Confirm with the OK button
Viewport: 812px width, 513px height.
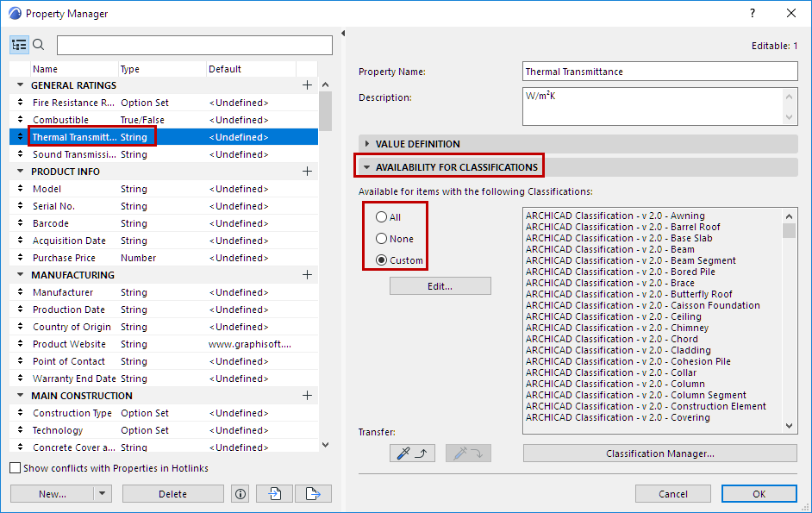[759, 494]
